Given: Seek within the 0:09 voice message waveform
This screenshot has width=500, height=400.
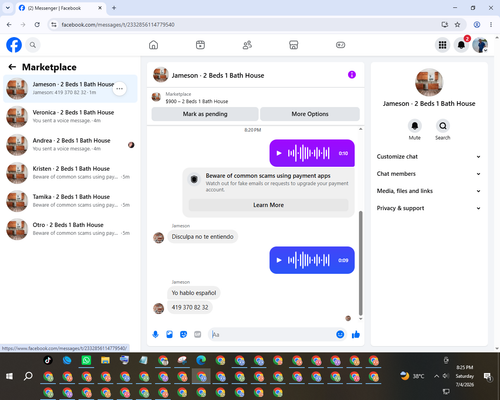Looking at the screenshot, I should (309, 260).
